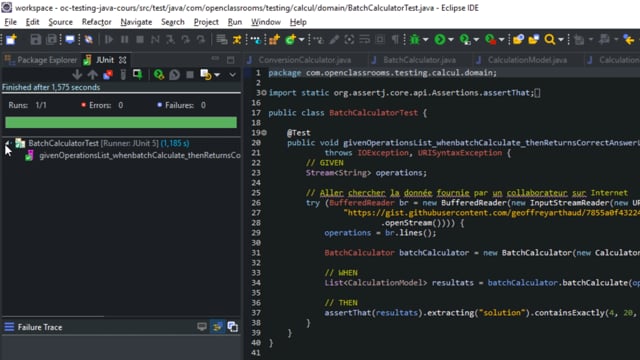
Task: Open the New Java Class dropdown arrow
Action: point(301,40)
